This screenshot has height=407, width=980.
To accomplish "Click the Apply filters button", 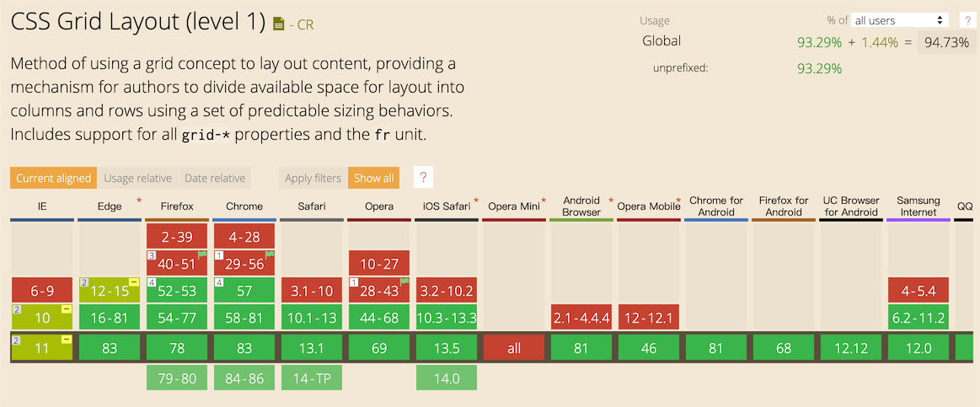I will tap(313, 178).
